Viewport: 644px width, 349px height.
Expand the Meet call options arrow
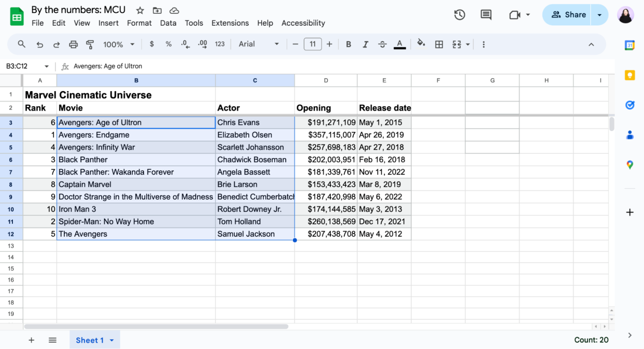[528, 15]
